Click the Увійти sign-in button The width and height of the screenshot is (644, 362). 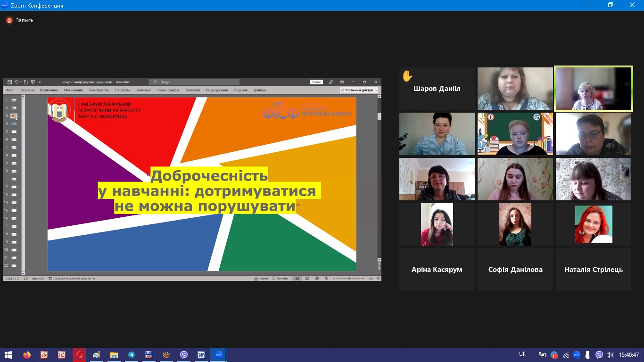pos(316,82)
